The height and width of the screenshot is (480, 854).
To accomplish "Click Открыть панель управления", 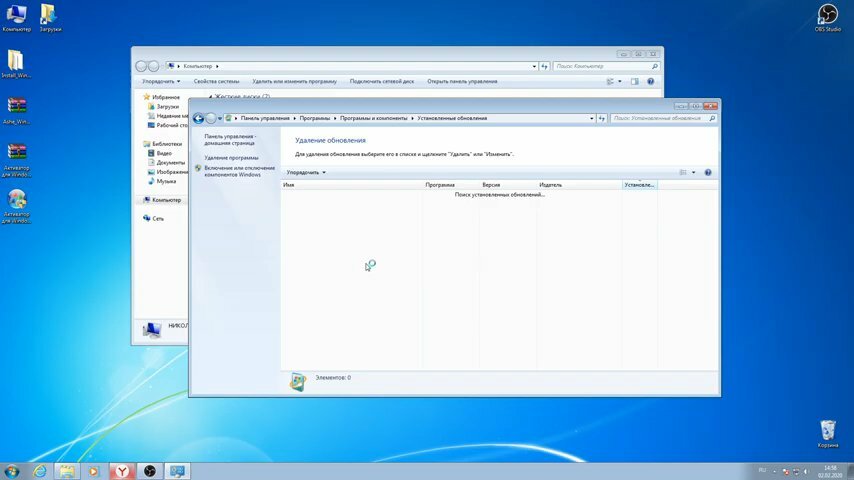I will [x=462, y=81].
